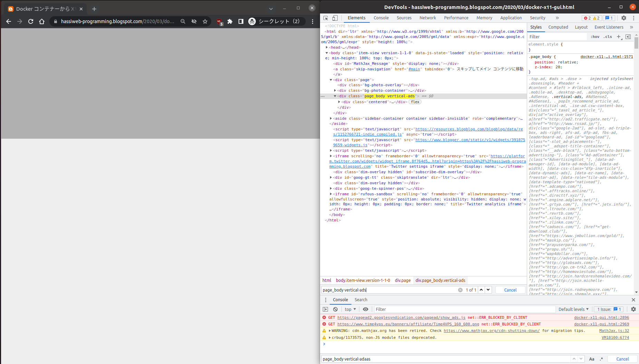Click the uBlock Origin extension icon
639x364 pixels.
pyautogui.click(x=220, y=22)
